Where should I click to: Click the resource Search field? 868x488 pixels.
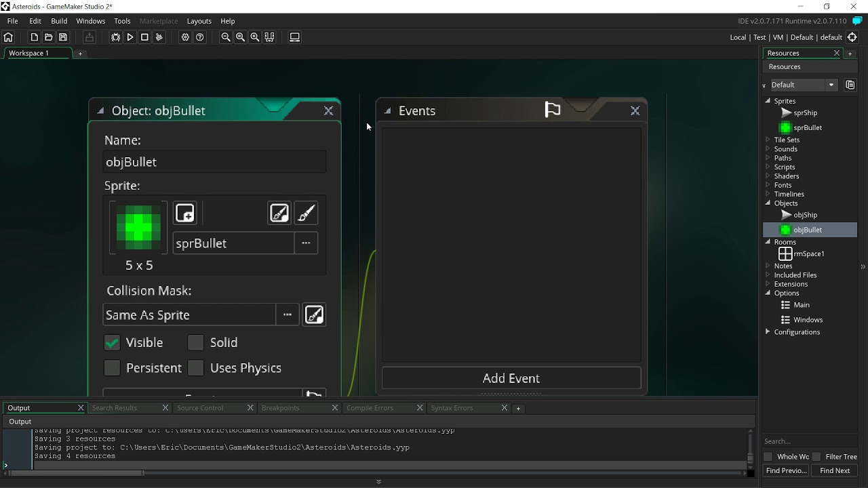pos(810,441)
